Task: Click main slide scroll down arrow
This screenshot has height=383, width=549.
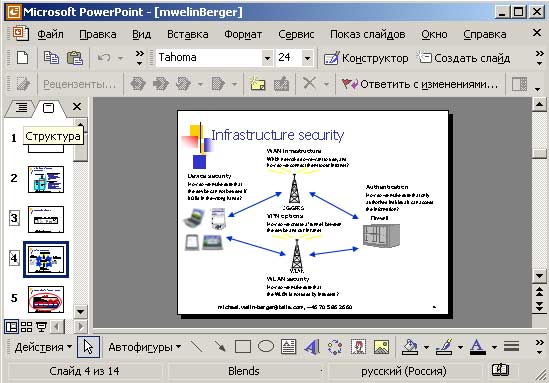Action: pyautogui.click(x=539, y=276)
